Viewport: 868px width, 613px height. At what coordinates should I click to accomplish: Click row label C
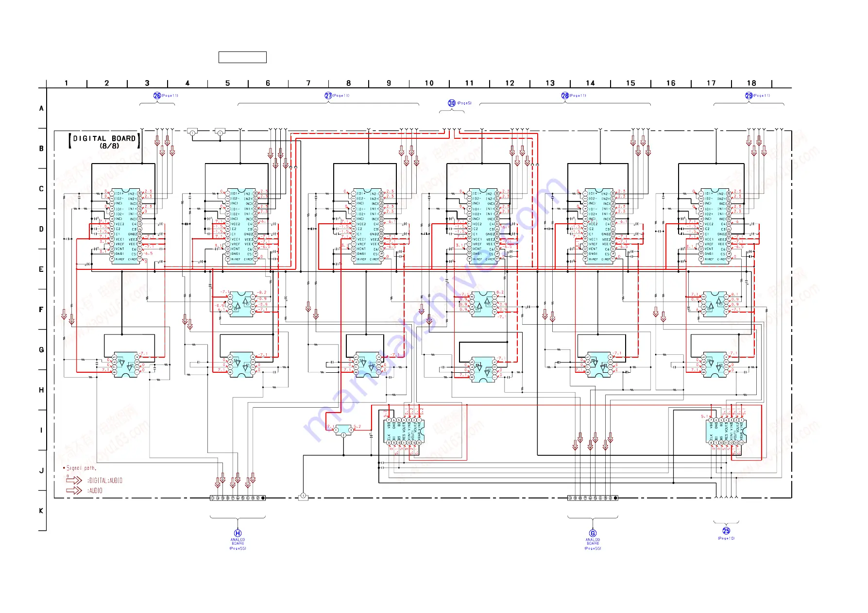click(x=41, y=189)
